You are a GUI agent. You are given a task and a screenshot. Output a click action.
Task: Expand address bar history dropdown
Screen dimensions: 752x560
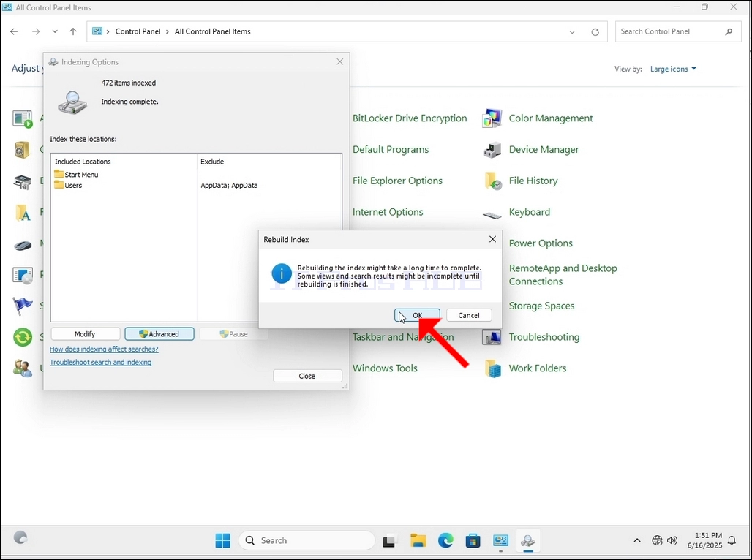point(572,31)
